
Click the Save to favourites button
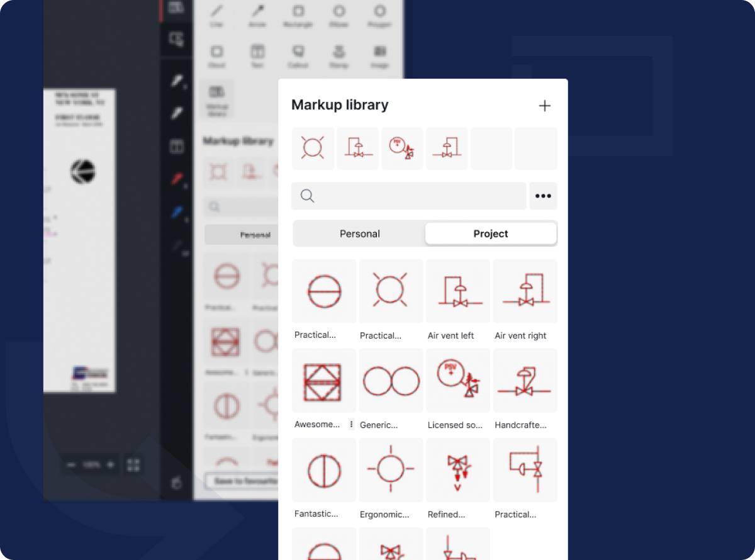tap(241, 480)
